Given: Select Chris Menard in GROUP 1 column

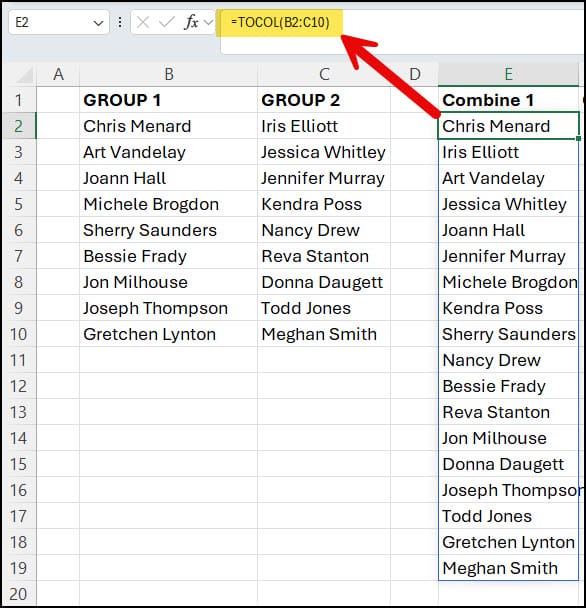Looking at the screenshot, I should (169, 126).
